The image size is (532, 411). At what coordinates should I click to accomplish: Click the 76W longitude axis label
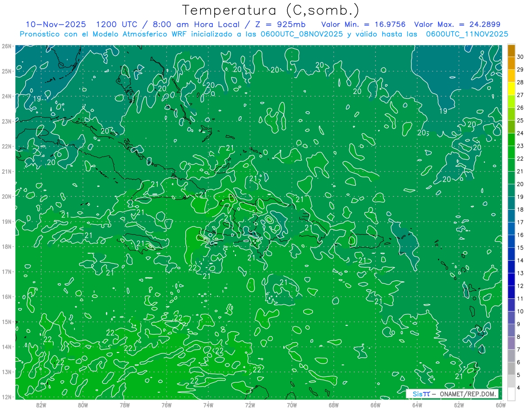166,405
